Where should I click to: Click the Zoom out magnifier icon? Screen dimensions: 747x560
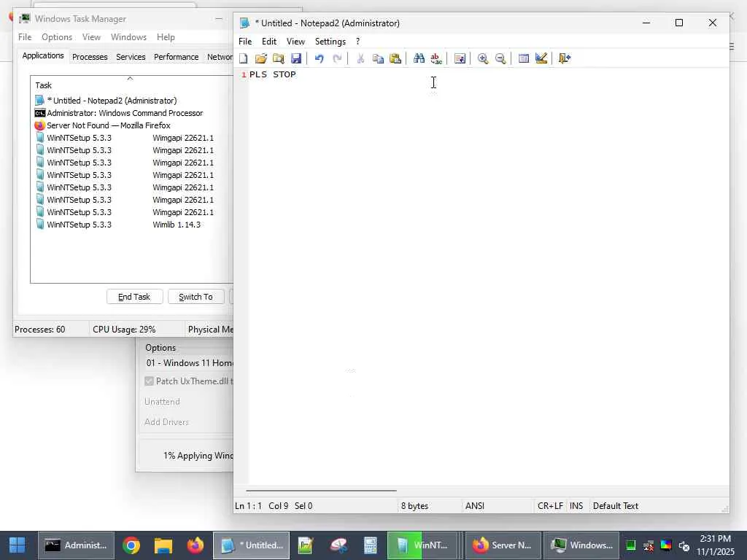point(500,58)
